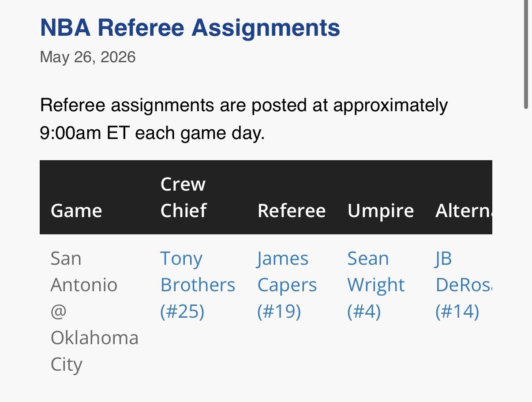Click the word Capers in referee cell
The image size is (532, 402).
pos(287,286)
